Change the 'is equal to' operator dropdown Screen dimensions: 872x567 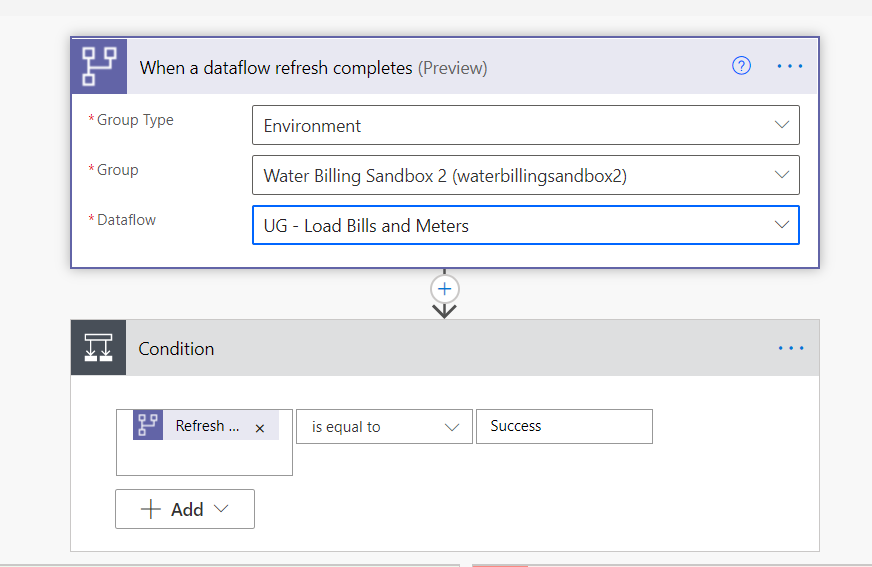pos(384,427)
